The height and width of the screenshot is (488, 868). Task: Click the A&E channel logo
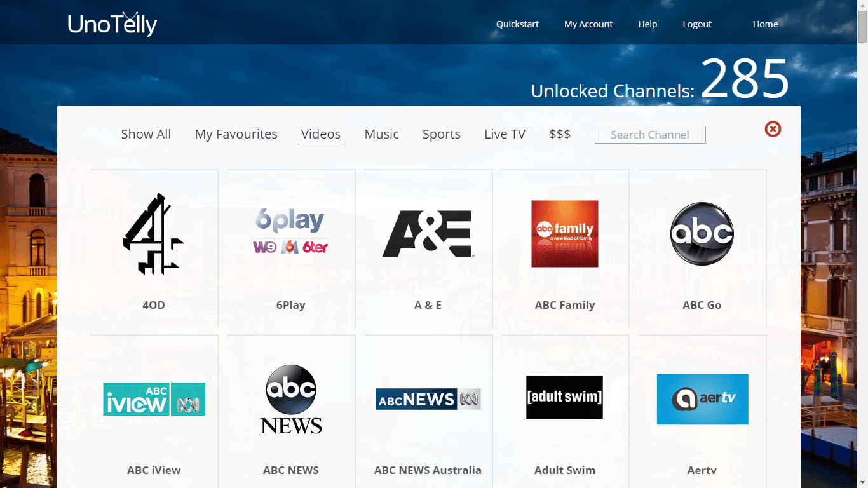click(x=428, y=234)
